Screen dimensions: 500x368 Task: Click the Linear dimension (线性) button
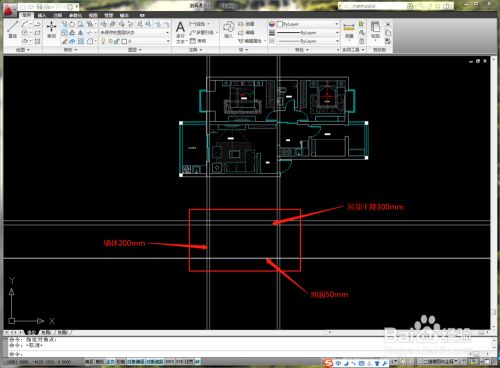tap(199, 24)
